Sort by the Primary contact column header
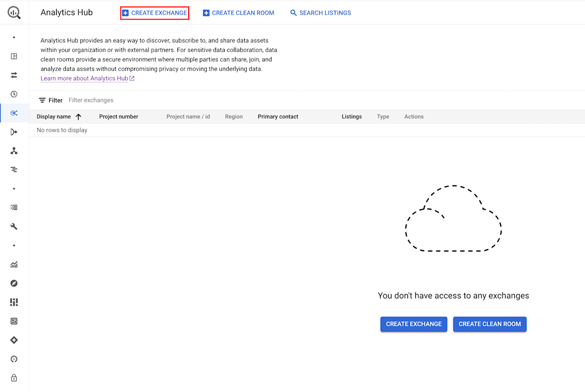Viewport: 585px width, 392px height. click(x=278, y=117)
